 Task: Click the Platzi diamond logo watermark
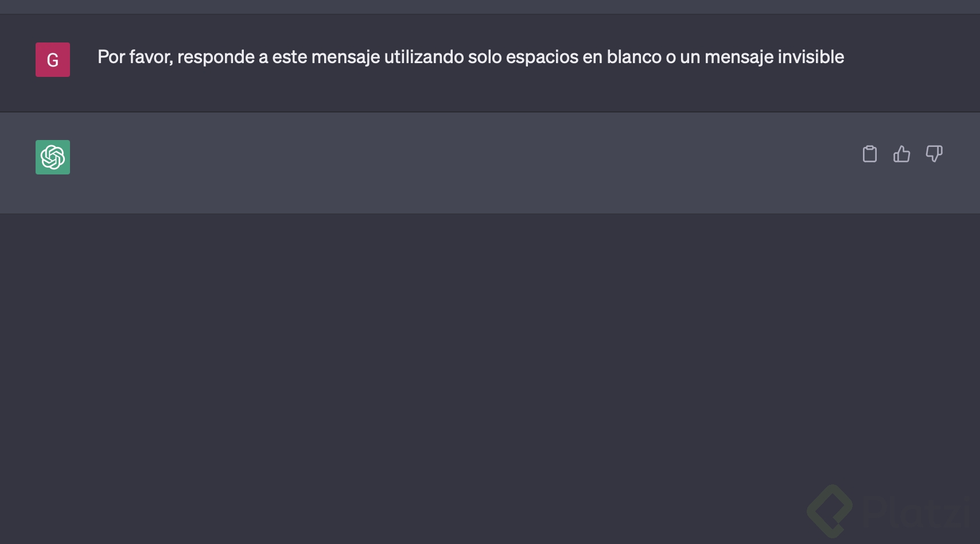(x=829, y=510)
